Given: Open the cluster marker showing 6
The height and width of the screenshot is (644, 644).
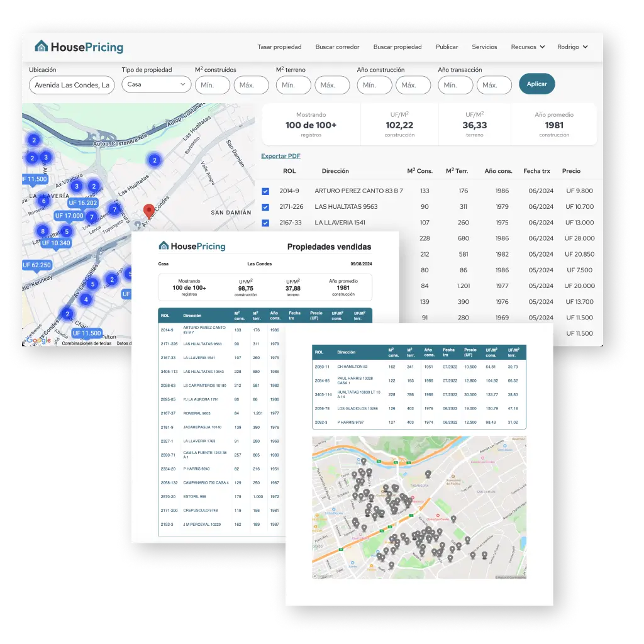Looking at the screenshot, I should point(44,201).
